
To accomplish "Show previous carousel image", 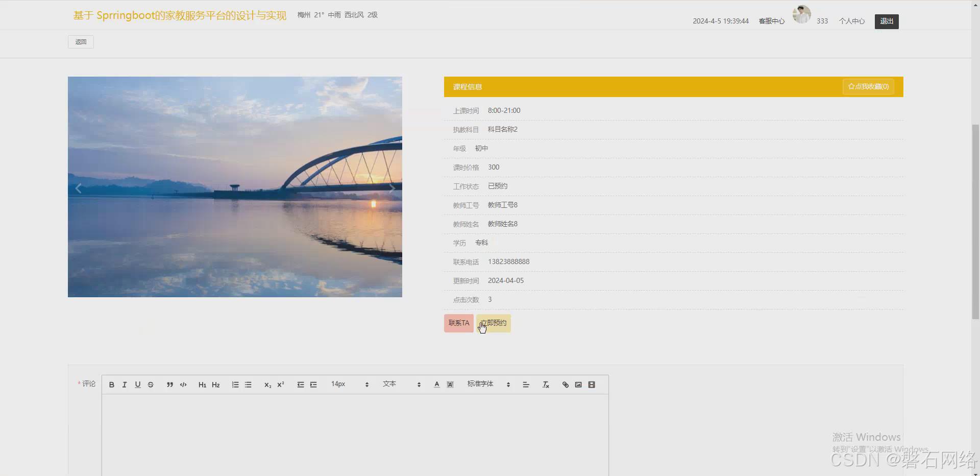I will 78,188.
